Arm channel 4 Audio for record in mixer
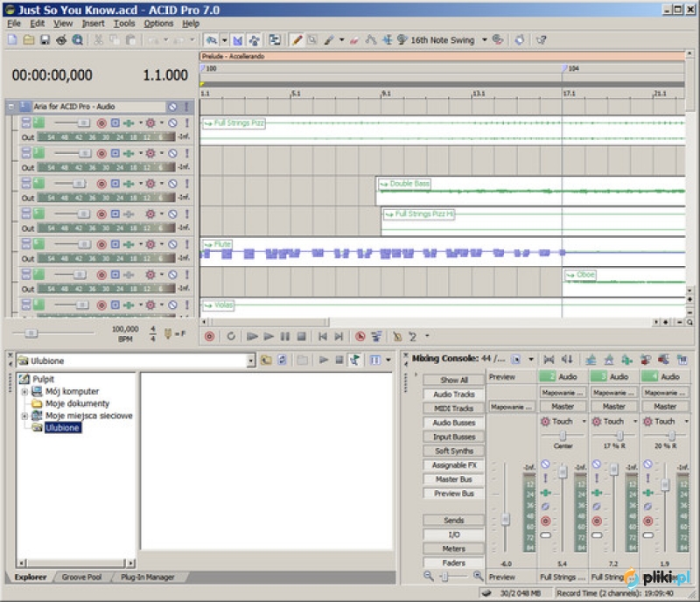Image resolution: width=700 pixels, height=602 pixels. point(648,521)
